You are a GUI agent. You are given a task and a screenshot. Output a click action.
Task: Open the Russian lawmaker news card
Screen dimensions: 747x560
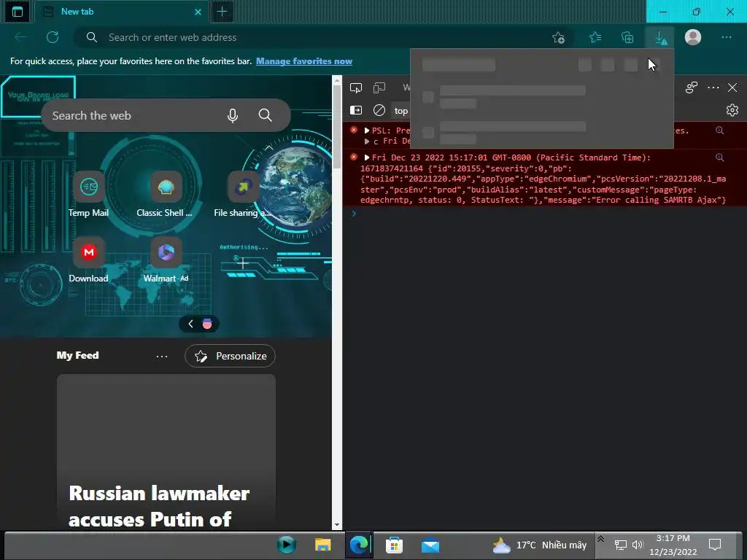(x=166, y=451)
